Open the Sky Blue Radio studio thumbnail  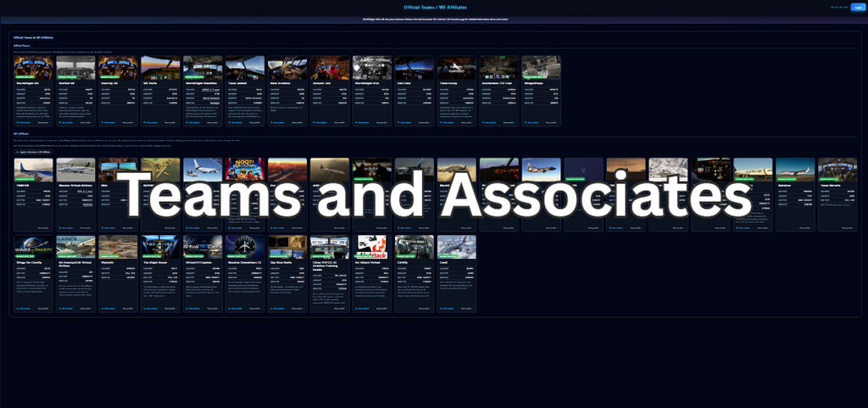tap(287, 247)
